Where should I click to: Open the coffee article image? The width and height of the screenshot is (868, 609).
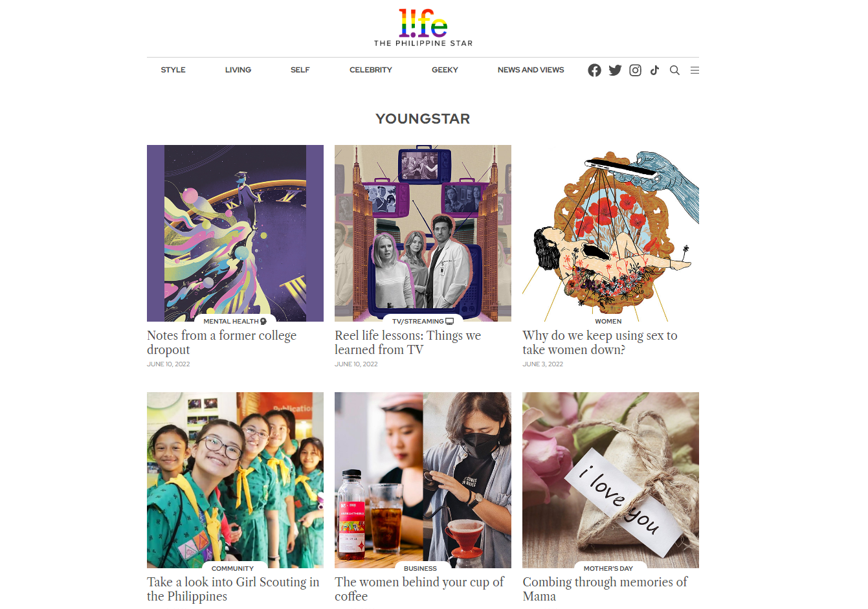click(x=423, y=480)
